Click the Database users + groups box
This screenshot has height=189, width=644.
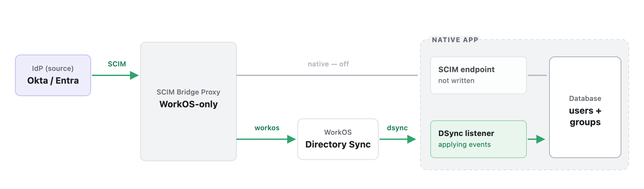click(x=585, y=107)
